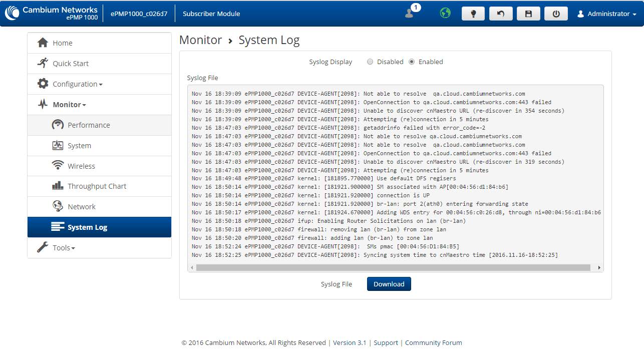Open the Support link in footer
644x349 pixels.
[386, 342]
